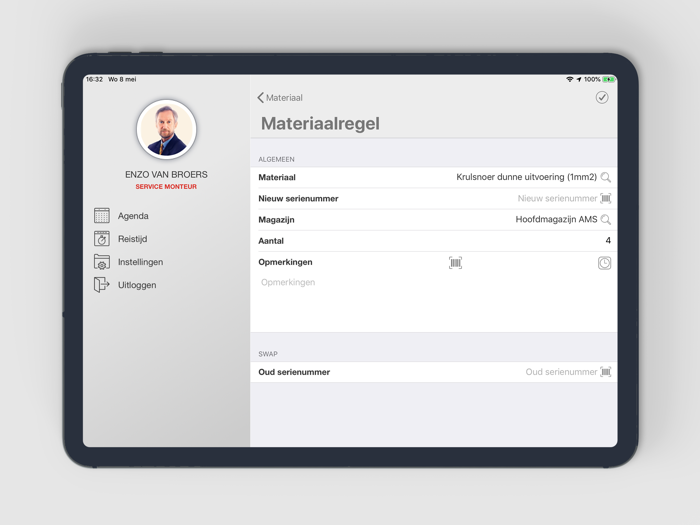Scan barcode for Oud serienummer

(x=605, y=372)
